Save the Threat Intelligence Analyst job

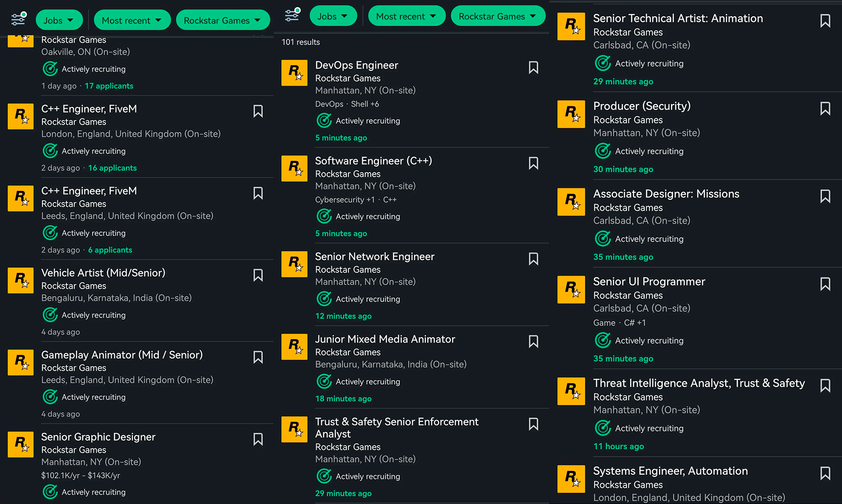825,386
